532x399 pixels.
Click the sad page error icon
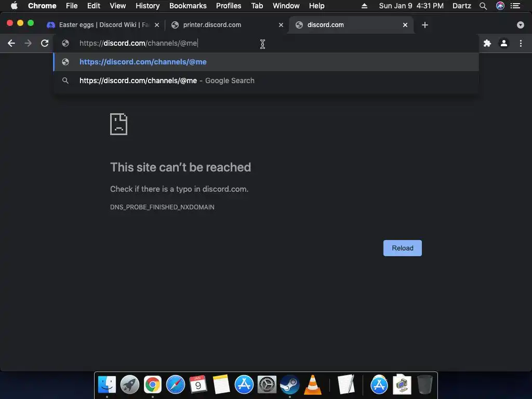click(x=119, y=124)
